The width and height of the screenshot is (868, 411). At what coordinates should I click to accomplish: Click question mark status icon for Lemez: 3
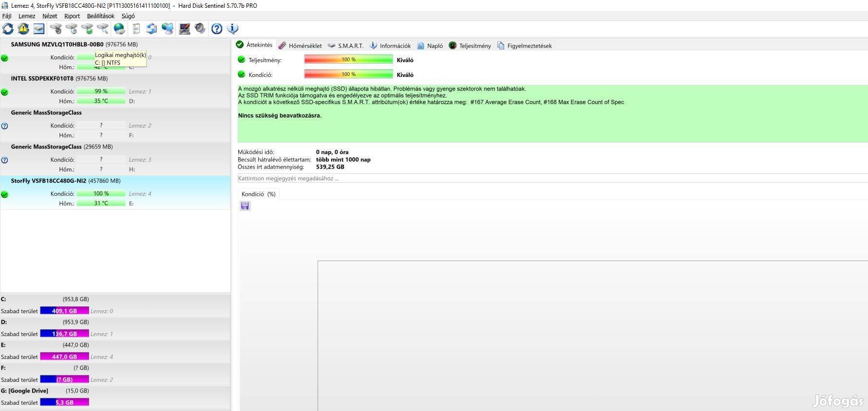pos(5,160)
